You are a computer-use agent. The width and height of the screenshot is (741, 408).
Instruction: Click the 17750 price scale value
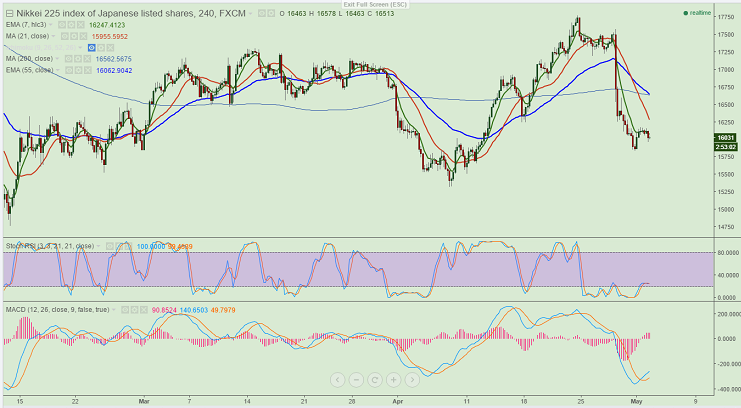point(725,17)
